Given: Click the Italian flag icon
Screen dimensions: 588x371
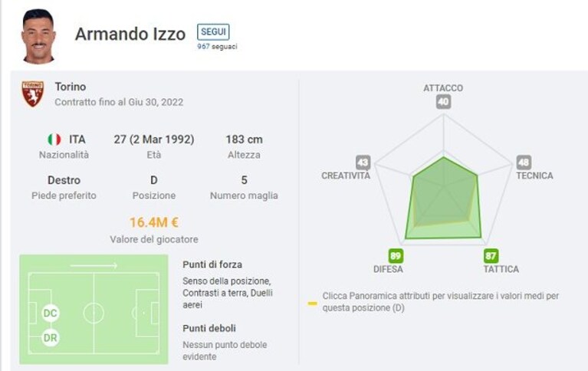Looking at the screenshot, I should click(54, 140).
